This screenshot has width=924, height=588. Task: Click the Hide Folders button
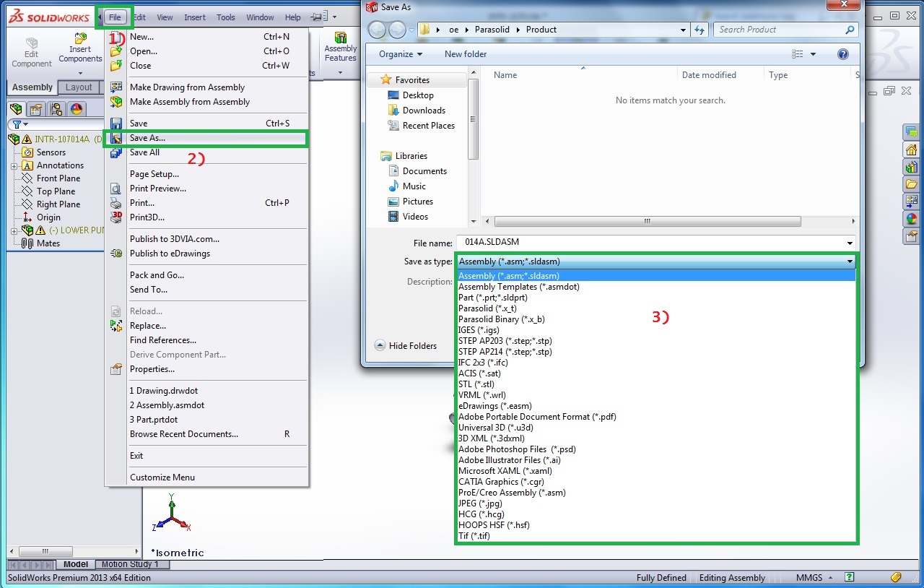[405, 345]
